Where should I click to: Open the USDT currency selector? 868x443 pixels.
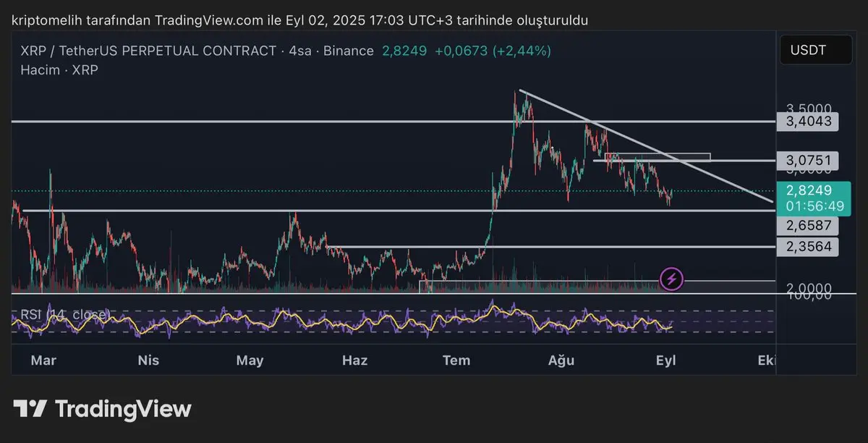click(815, 51)
